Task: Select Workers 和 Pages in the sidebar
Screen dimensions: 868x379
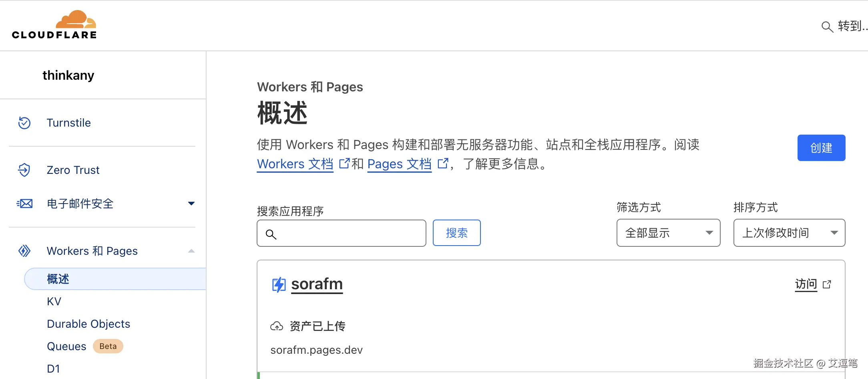Action: [92, 251]
